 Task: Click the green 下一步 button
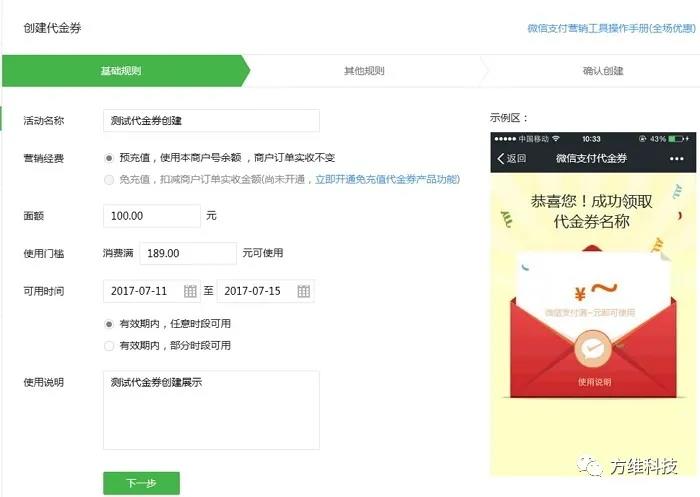coord(142,483)
